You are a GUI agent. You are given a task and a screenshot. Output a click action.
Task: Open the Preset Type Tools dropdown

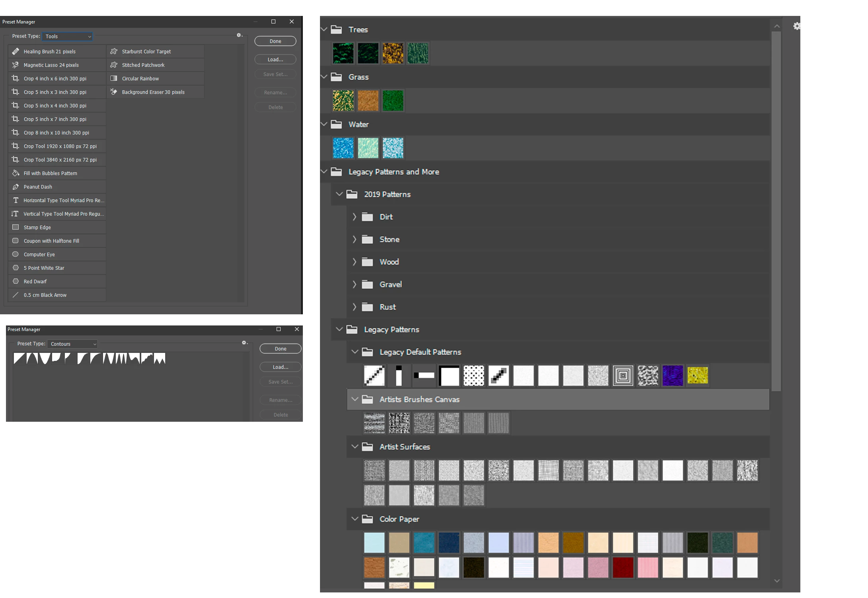(67, 36)
